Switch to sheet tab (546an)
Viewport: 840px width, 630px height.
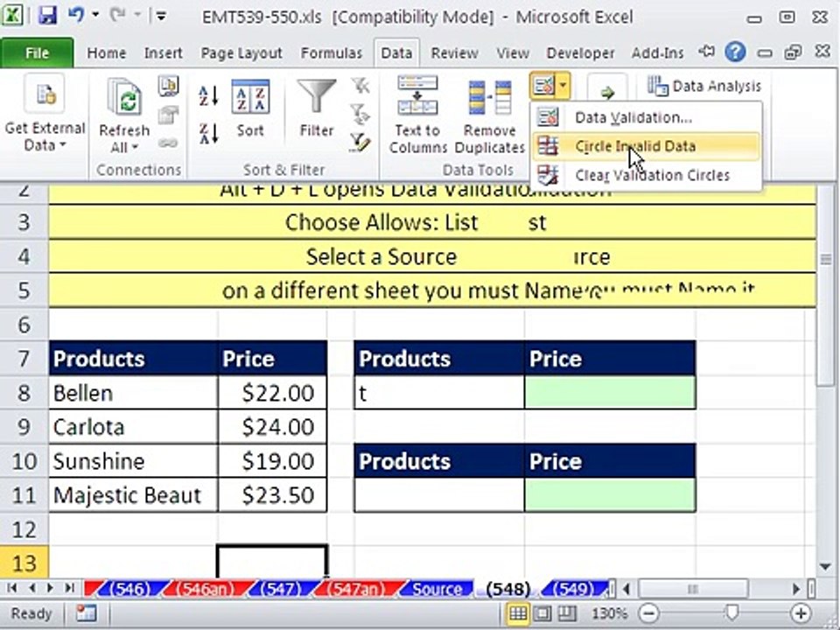pyautogui.click(x=204, y=589)
